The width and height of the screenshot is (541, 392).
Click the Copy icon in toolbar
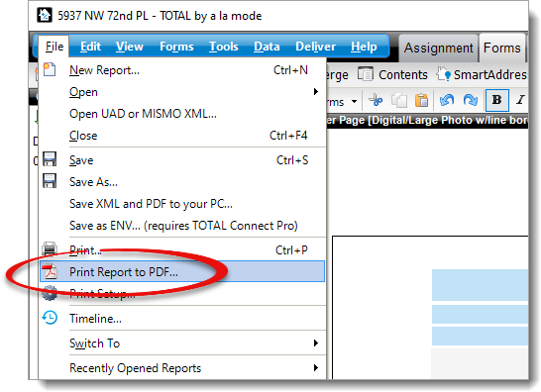click(x=399, y=100)
